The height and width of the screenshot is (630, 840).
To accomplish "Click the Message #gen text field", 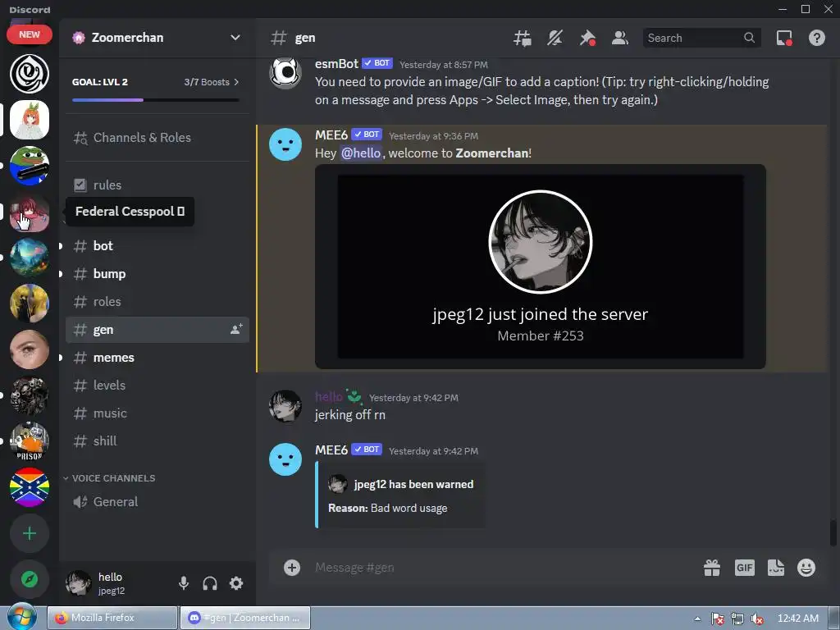I will click(504, 568).
